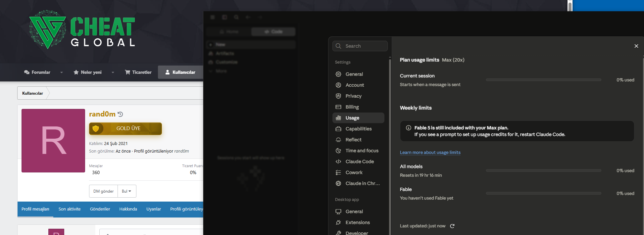Switch to Son aktivite tab
This screenshot has width=644, height=235.
(x=70, y=209)
